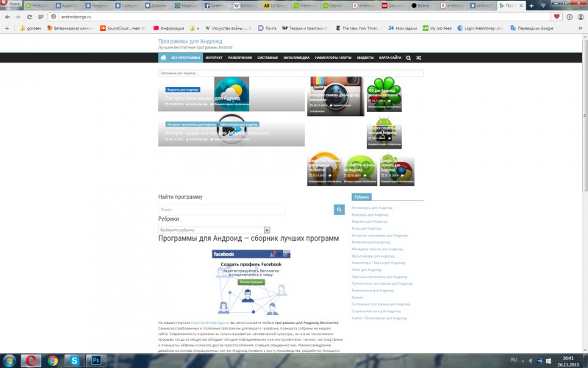
Task: Click the heart bookmark icon in address bar
Action: [x=556, y=16]
